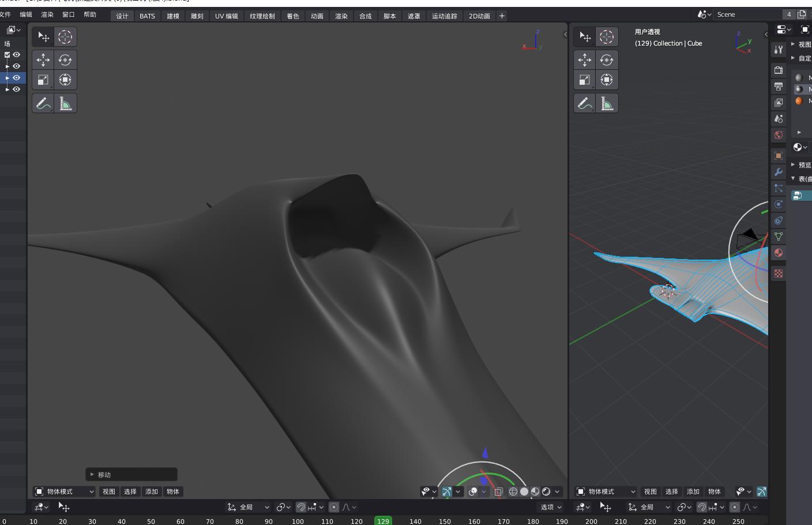Open the 雕刻 sculpting workspace tab
Screen dimensions: 812x525
tap(197, 16)
